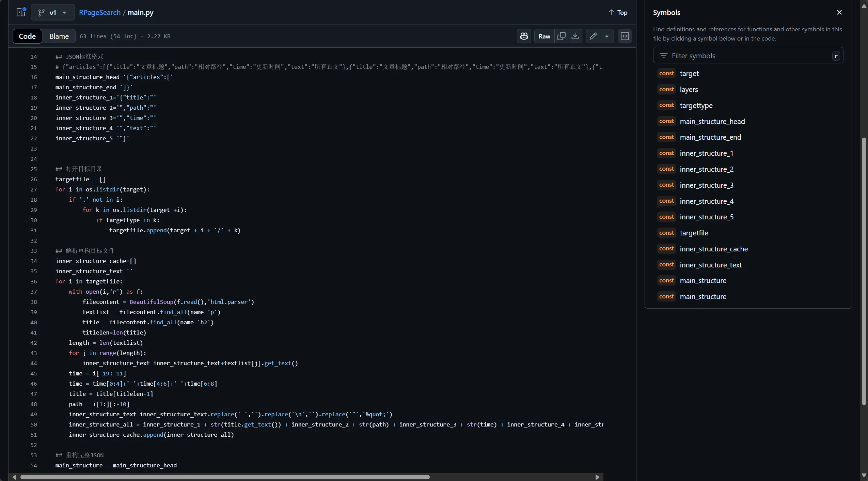Open more edit options dropdown arrow

[x=606, y=36]
